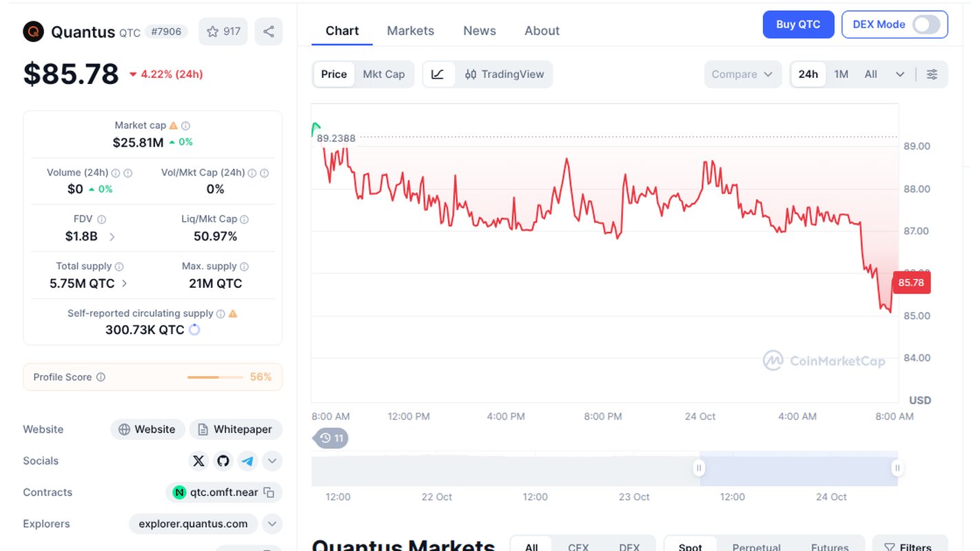The image size is (980, 551).
Task: Expand more time range options chevron
Action: [899, 74]
